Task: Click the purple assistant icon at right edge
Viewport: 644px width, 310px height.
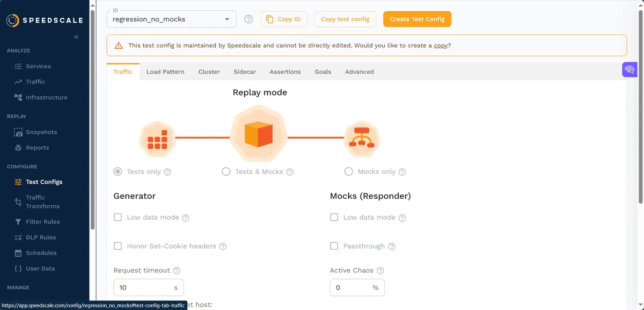Action: pos(630,69)
